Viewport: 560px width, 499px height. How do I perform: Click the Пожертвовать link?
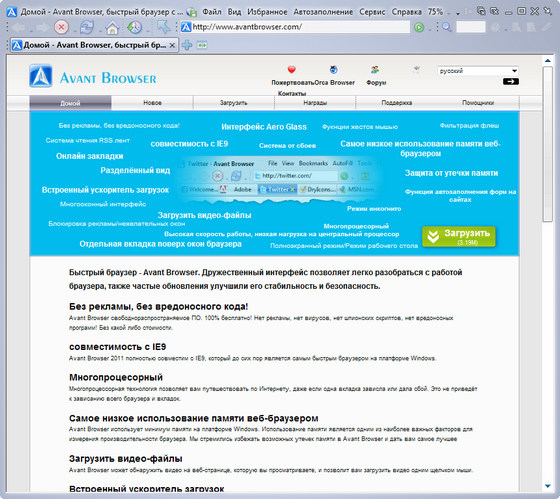tap(292, 83)
